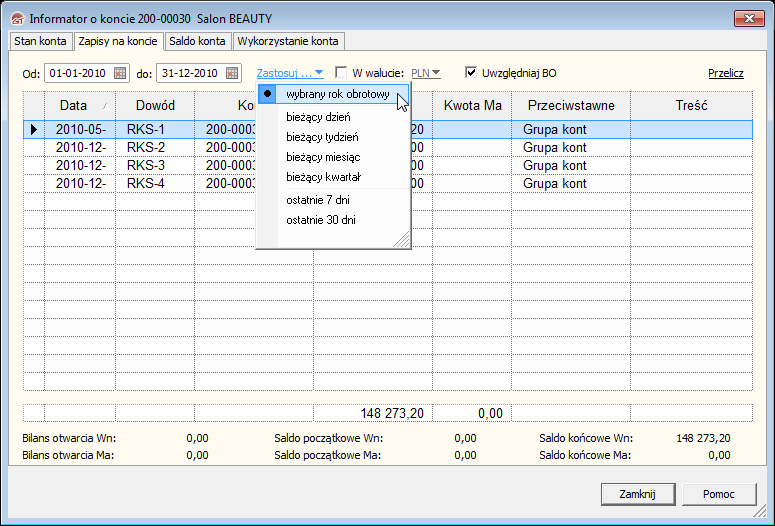Enable the W walucie checkbox
Viewport: 775px width, 526px height.
pyautogui.click(x=341, y=73)
